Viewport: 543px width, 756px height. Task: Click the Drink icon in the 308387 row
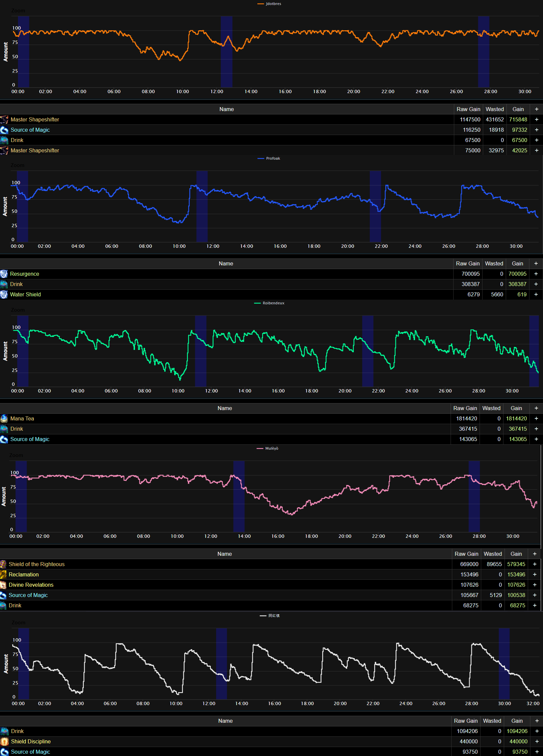pyautogui.click(x=4, y=284)
